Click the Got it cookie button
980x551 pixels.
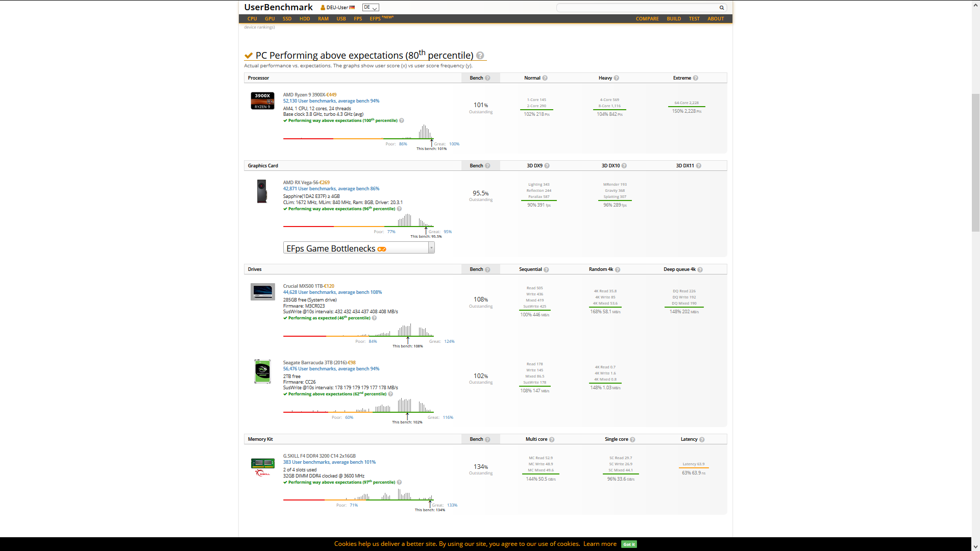click(x=629, y=544)
